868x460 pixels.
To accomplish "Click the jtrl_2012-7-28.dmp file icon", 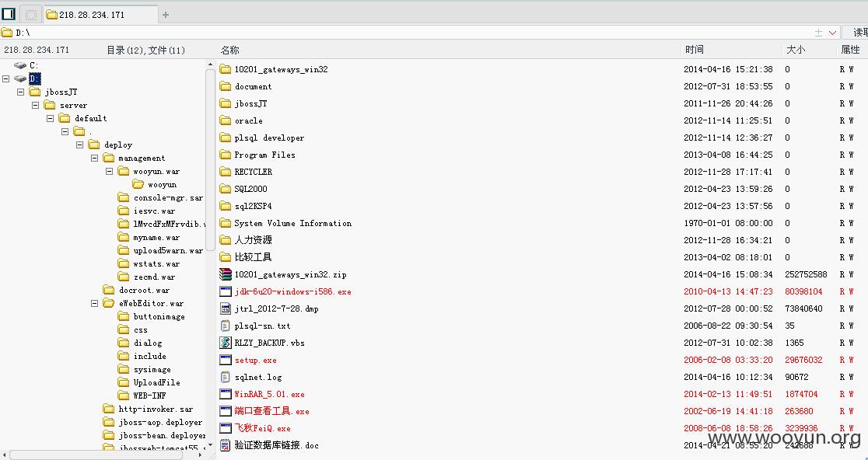I will [x=226, y=308].
